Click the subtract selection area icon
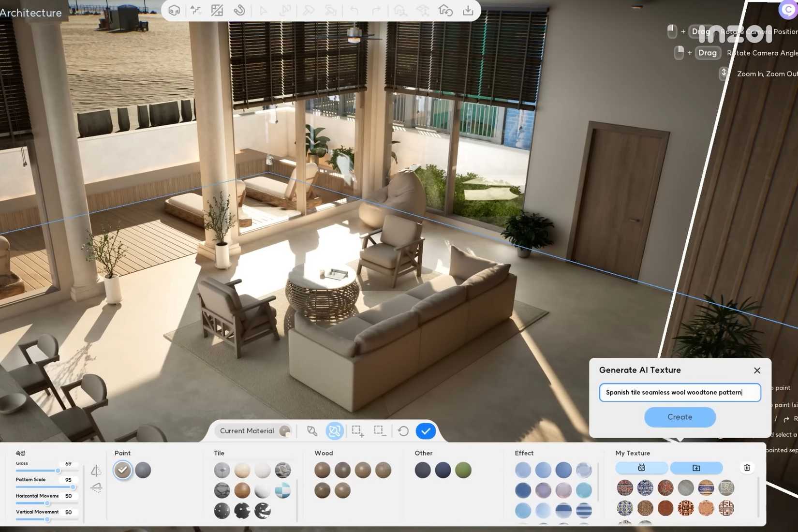Screen dimensions: 798x532 pos(380,430)
